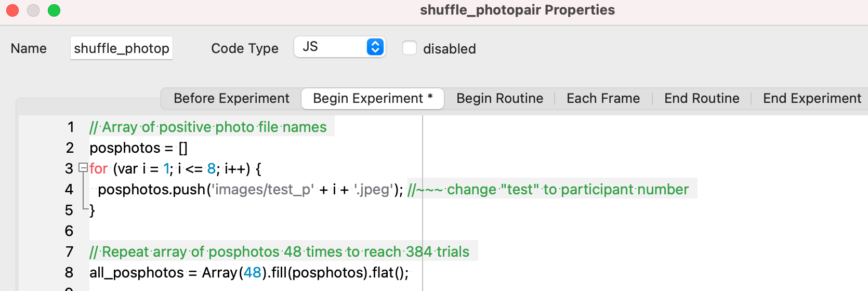
Task: Click the 'change test to participant number' comment
Action: pyautogui.click(x=551, y=190)
